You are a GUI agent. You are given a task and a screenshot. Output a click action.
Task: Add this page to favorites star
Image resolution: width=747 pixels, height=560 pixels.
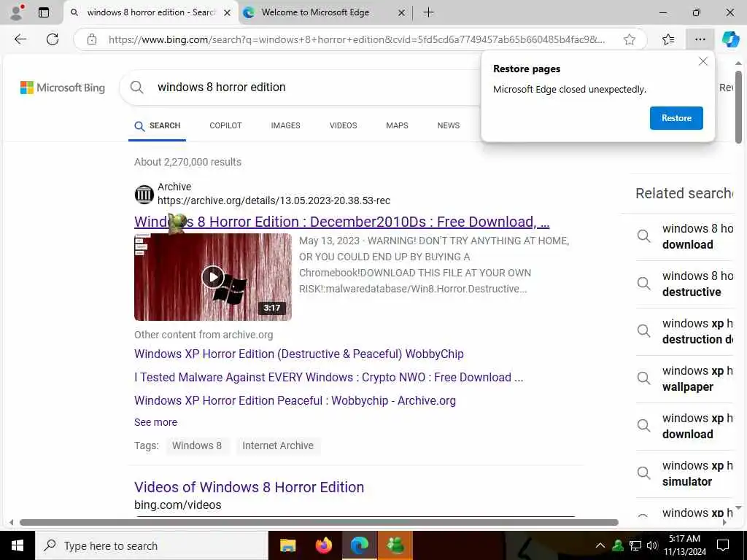(630, 39)
